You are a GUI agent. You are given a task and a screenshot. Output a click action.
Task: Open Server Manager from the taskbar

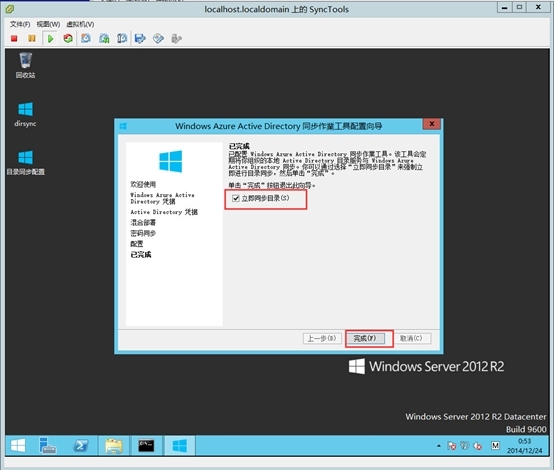pyautogui.click(x=47, y=445)
